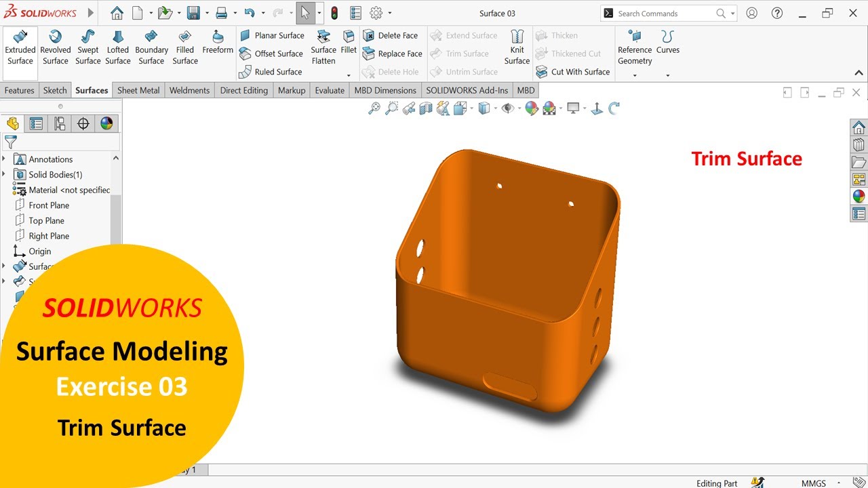The width and height of the screenshot is (868, 488).
Task: Collapse the CommandManager ribbon chevron
Action: (859, 73)
